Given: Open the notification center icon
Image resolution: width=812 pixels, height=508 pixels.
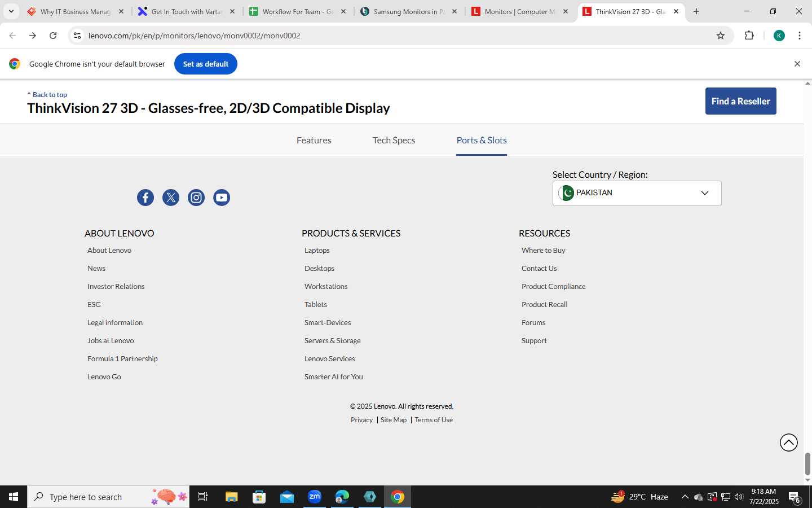Looking at the screenshot, I should pyautogui.click(x=795, y=497).
